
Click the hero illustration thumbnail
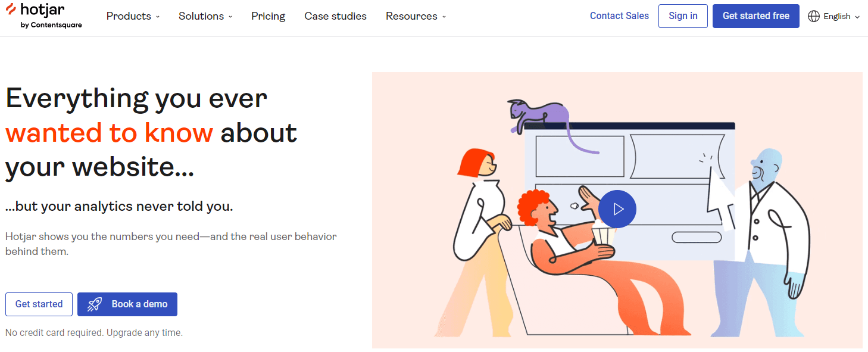(x=617, y=210)
